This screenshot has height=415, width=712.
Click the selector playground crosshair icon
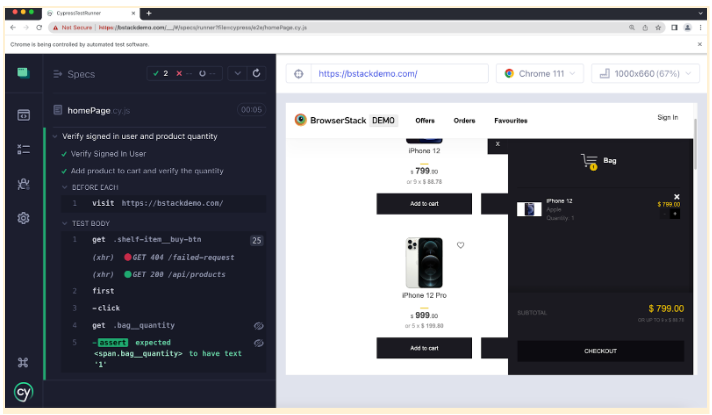299,74
